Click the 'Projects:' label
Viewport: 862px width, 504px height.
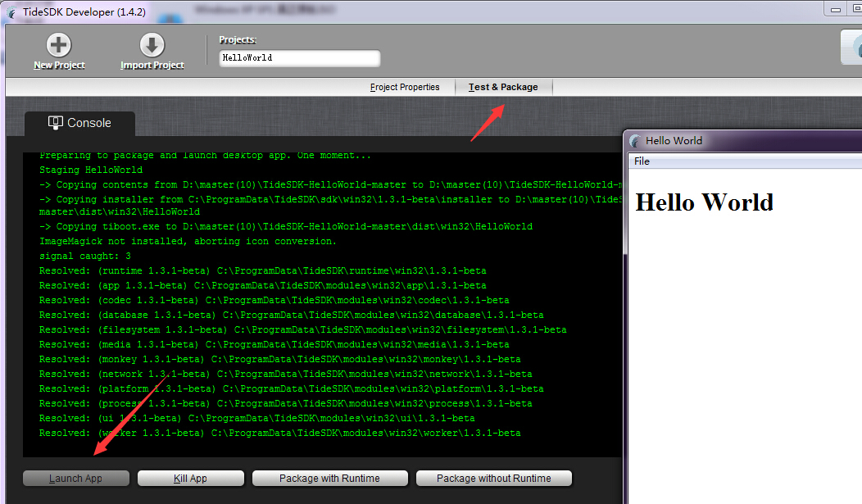(x=238, y=39)
